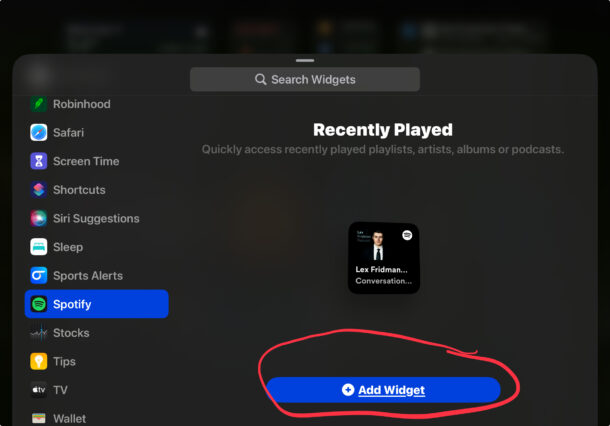Viewport: 610px width, 426px height.
Task: Select the Apple TV icon
Action: tap(39, 390)
